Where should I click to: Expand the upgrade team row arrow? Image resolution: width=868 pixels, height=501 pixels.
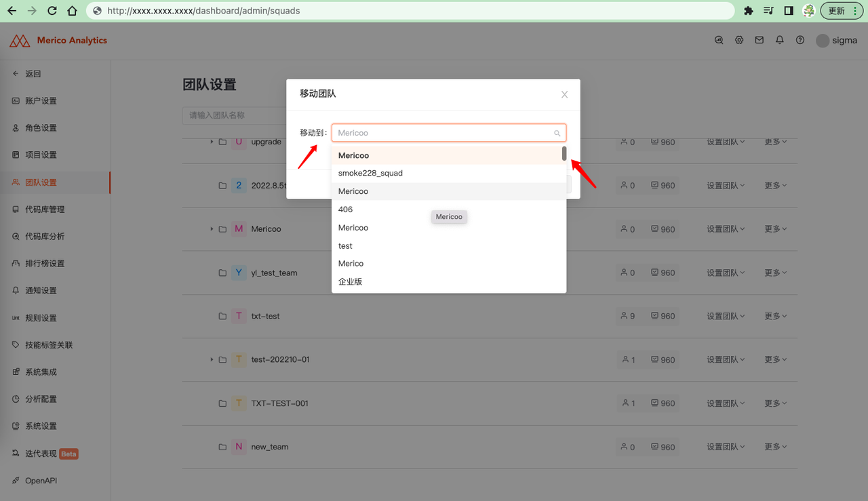[212, 142]
